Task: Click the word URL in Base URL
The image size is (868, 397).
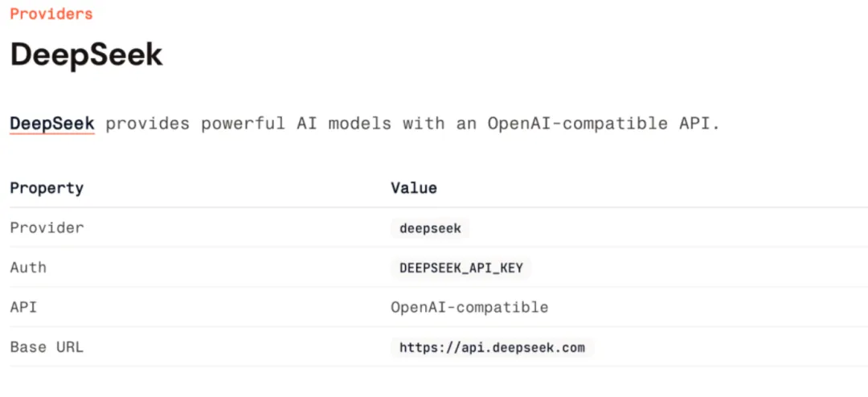Action: (70, 347)
